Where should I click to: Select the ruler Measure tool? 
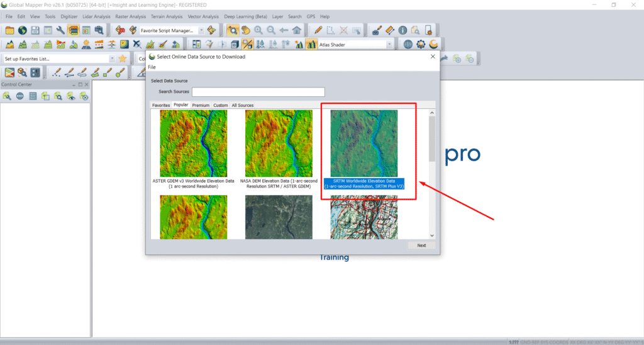click(x=390, y=30)
